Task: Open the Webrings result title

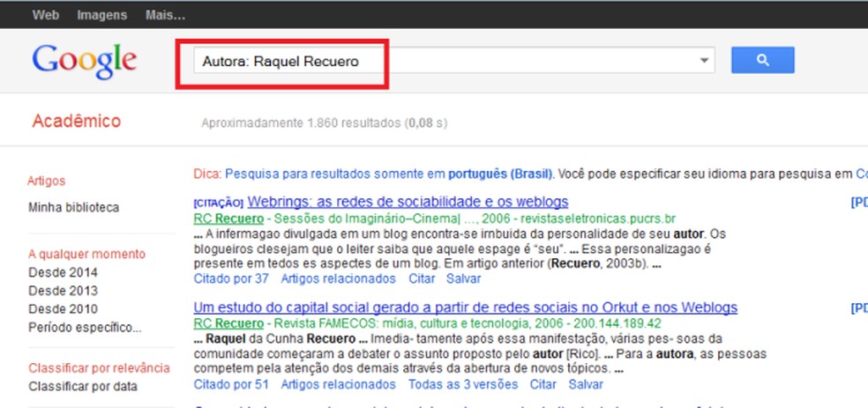Action: tap(408, 201)
